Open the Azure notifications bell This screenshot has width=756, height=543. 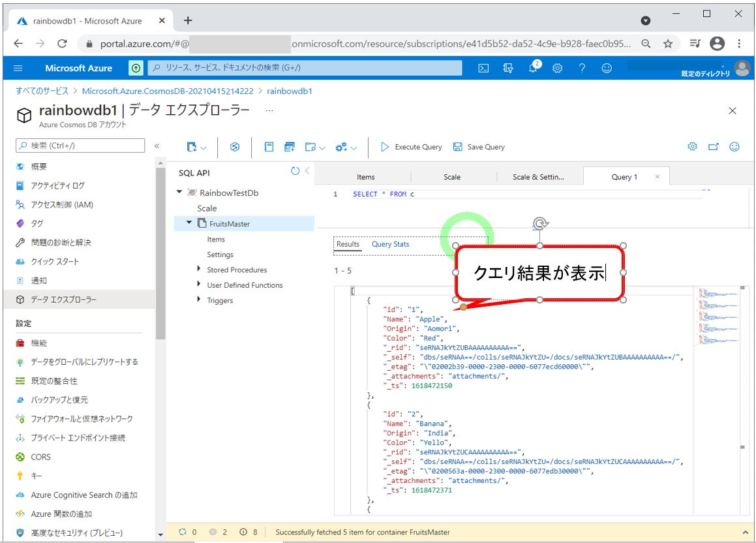click(534, 67)
